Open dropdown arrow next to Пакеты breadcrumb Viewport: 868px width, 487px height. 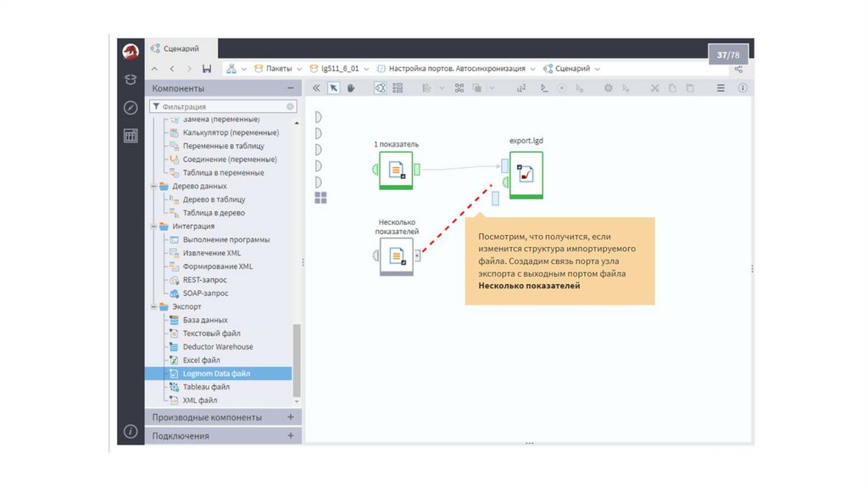coord(300,69)
